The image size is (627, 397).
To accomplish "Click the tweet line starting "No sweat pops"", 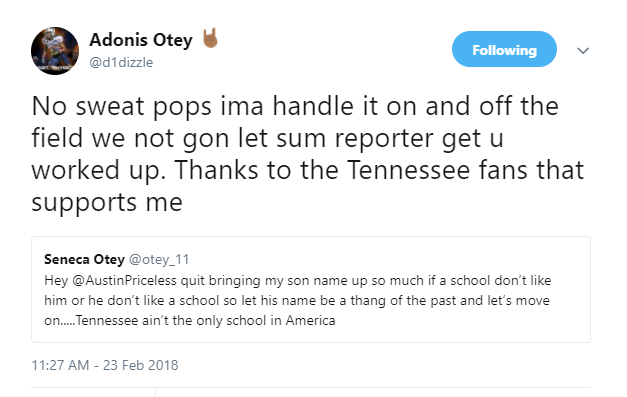I will pyautogui.click(x=295, y=106).
